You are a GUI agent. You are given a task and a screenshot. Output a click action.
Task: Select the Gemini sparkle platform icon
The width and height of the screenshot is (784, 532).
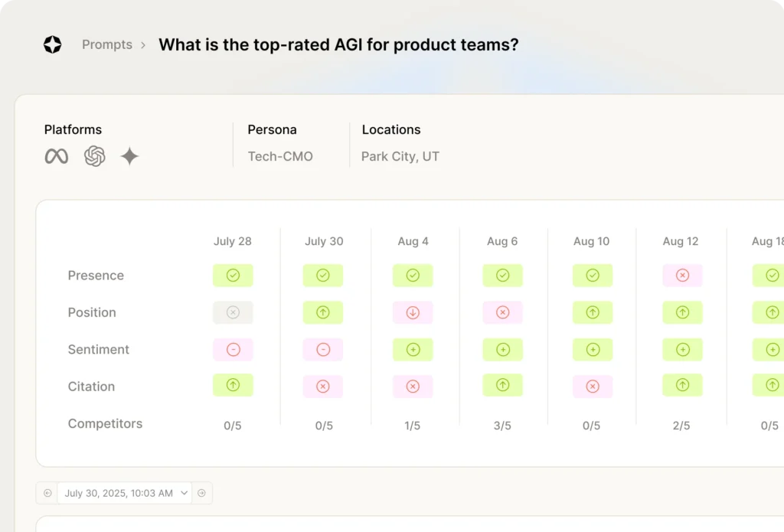(x=129, y=156)
